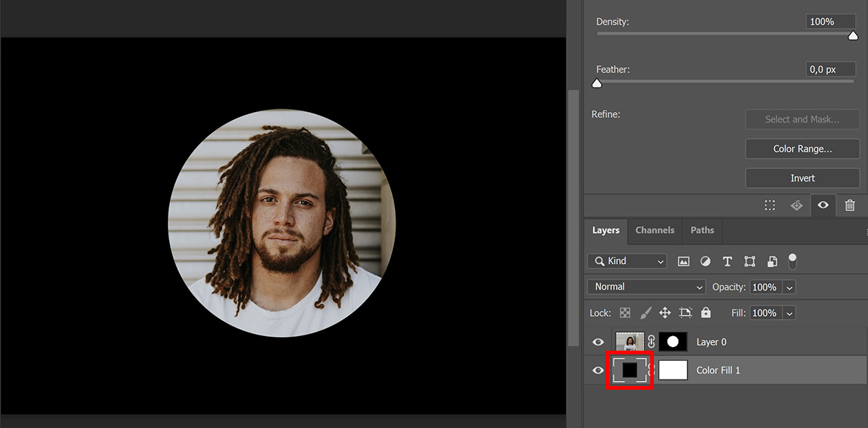Click the adjustment layer filter icon
This screenshot has height=428, width=868.
(x=705, y=261)
